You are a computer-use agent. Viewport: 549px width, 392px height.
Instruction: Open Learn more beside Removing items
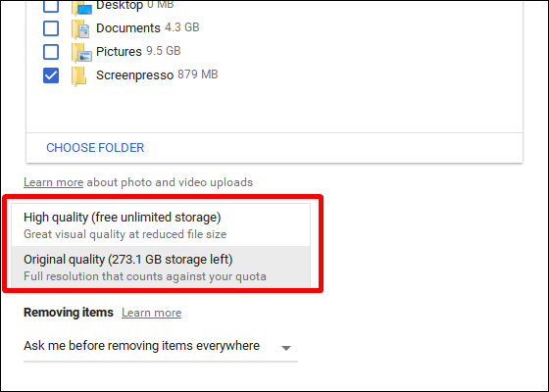pyautogui.click(x=151, y=313)
